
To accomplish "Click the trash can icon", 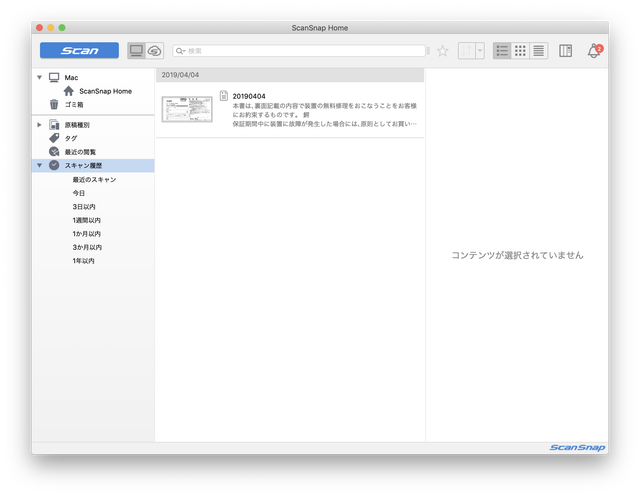I will pyautogui.click(x=54, y=105).
